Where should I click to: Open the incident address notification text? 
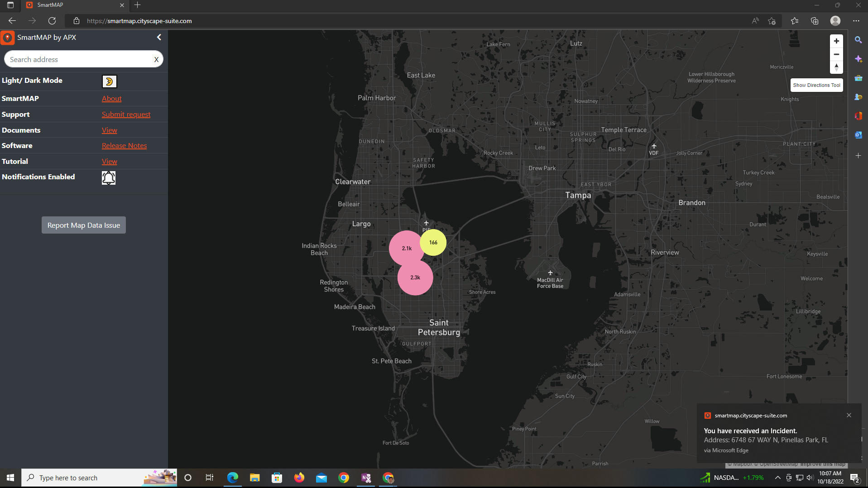tap(766, 440)
